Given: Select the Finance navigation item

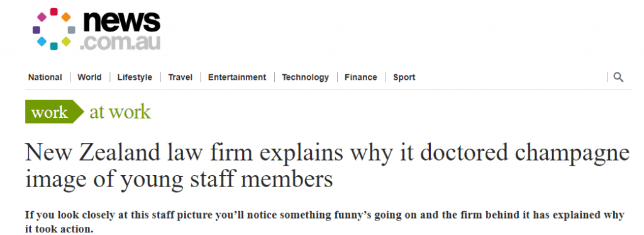Looking at the screenshot, I should point(360,77).
